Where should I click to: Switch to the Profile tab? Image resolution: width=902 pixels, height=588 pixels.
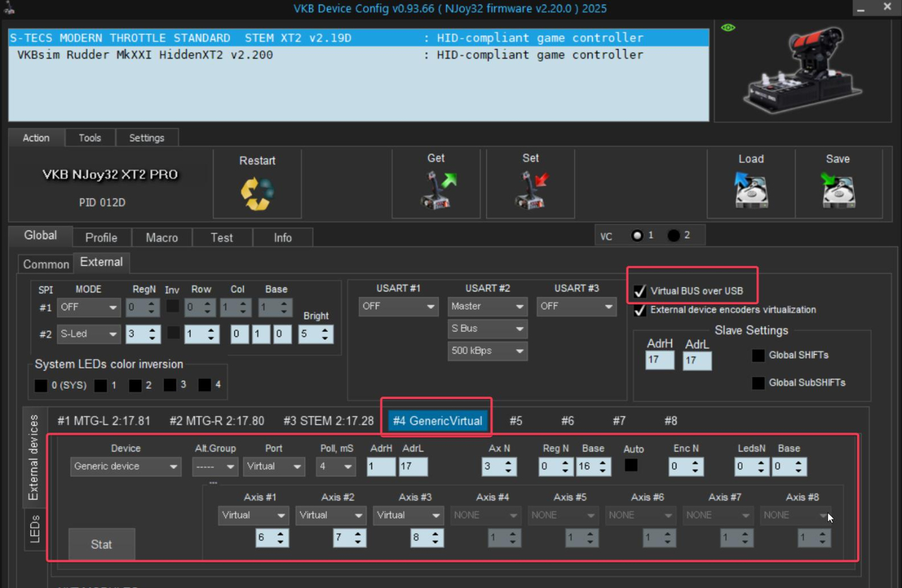pos(101,238)
